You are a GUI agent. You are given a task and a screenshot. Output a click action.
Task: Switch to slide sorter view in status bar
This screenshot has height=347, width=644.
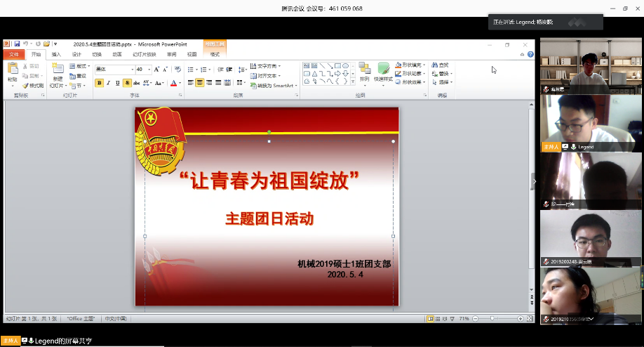click(438, 319)
